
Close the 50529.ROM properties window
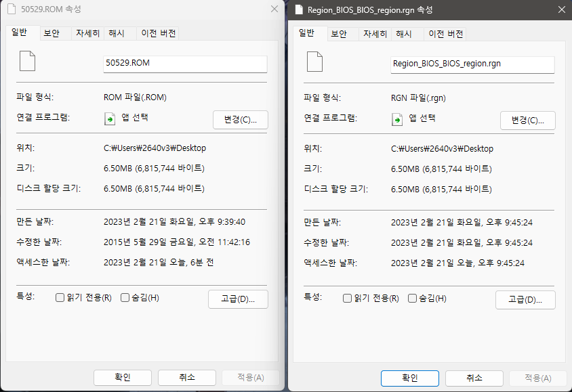pyautogui.click(x=274, y=9)
